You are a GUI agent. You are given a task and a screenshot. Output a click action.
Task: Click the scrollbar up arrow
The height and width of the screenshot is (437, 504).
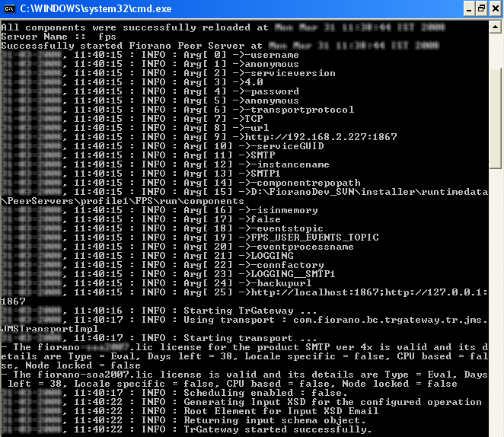[x=496, y=27]
